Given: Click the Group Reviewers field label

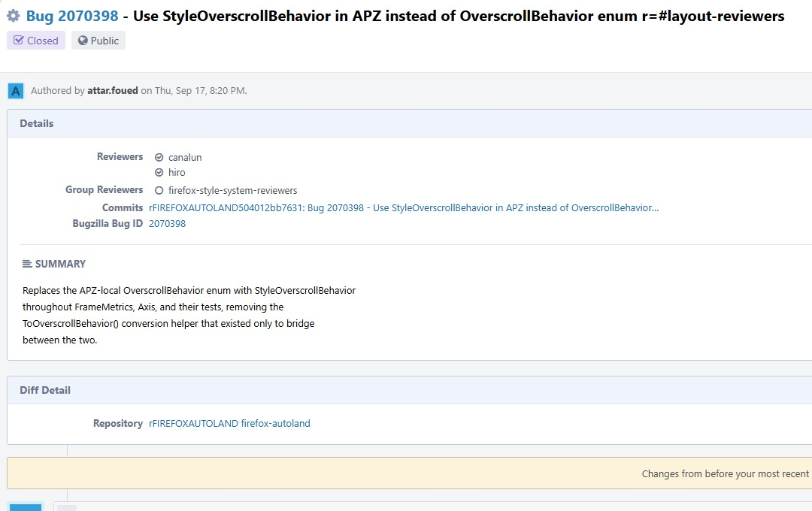Looking at the screenshot, I should coord(104,190).
